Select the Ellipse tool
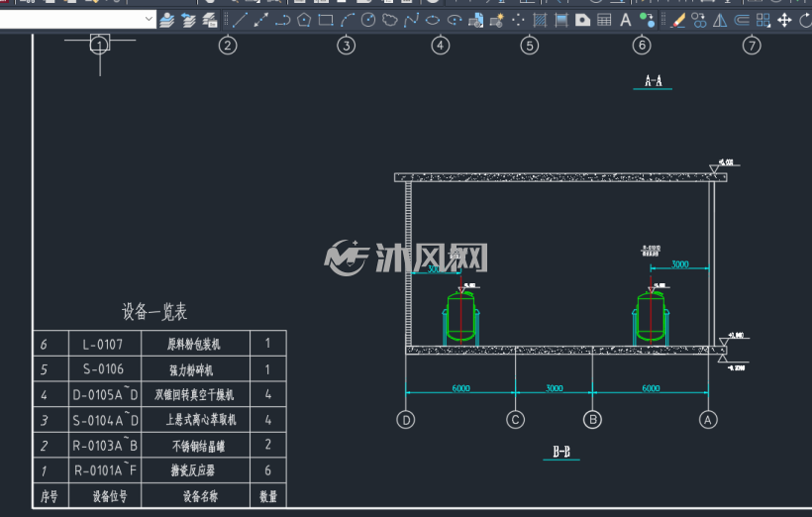Viewport: 812px width, 517px height. coord(433,20)
